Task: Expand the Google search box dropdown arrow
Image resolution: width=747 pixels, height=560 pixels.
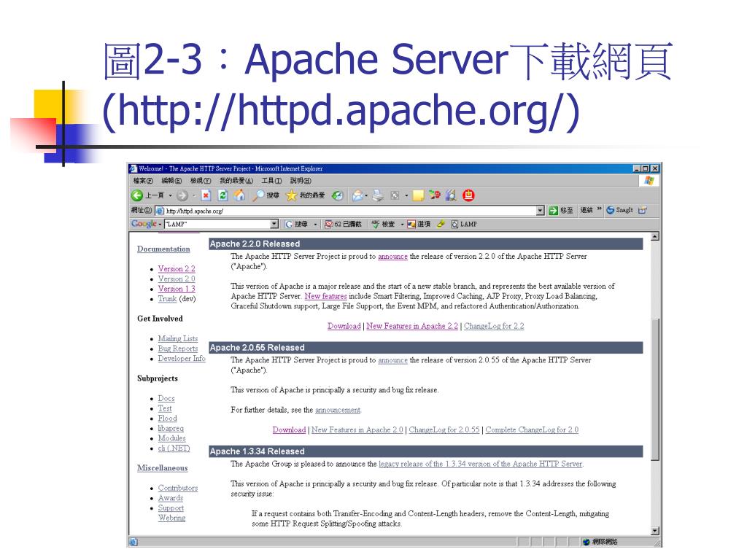Action: (274, 224)
